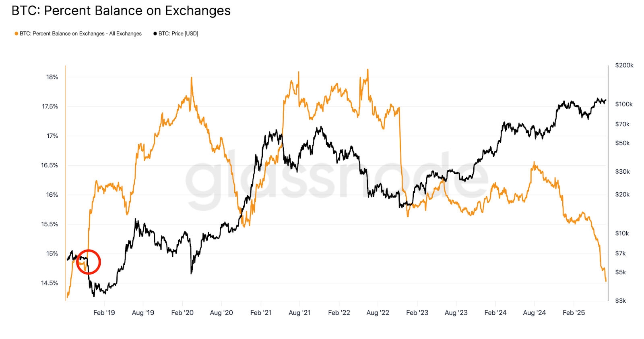Toggle the Percent Balance on Exchanges legend series
Image resolution: width=644 pixels, height=339 pixels.
80,33
